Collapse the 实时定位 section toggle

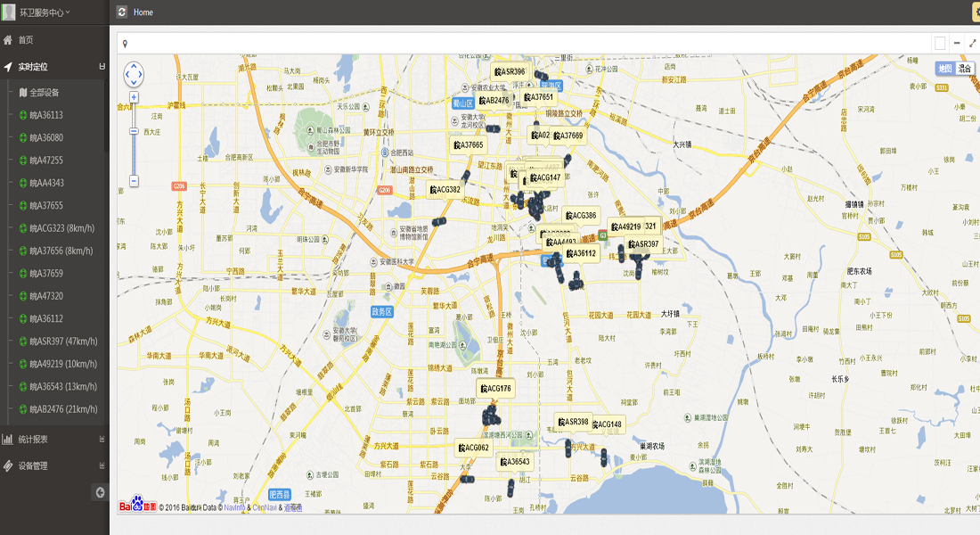click(x=102, y=66)
